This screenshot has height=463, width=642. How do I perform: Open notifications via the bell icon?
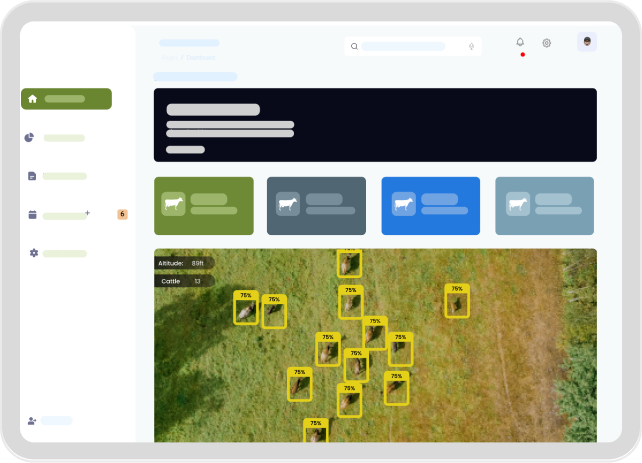520,43
